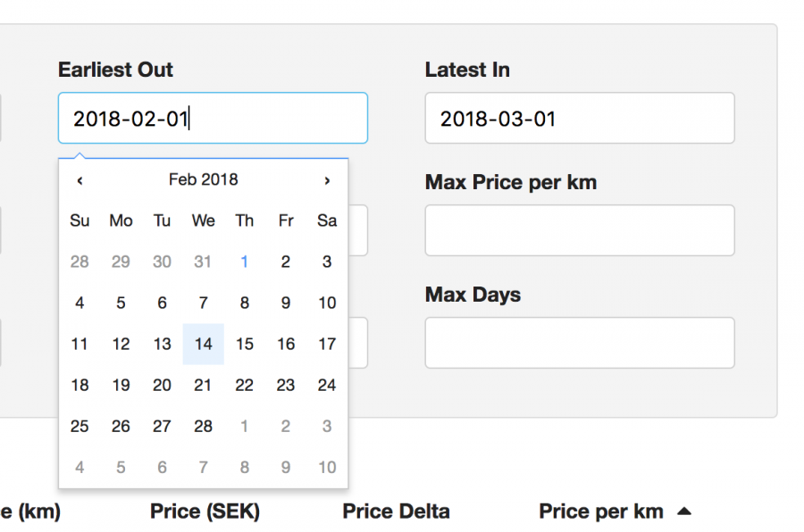Click into the Earliest Out date field
The width and height of the screenshot is (804, 532).
(x=213, y=118)
